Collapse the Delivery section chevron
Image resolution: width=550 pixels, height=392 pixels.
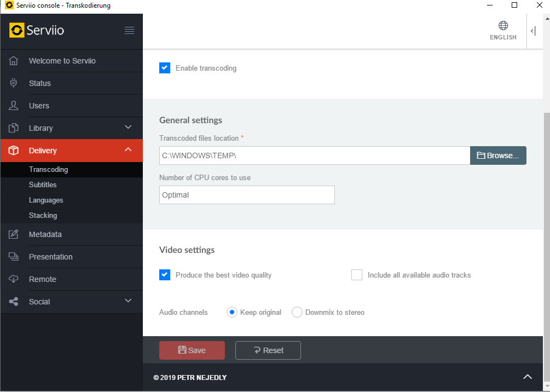pos(128,150)
